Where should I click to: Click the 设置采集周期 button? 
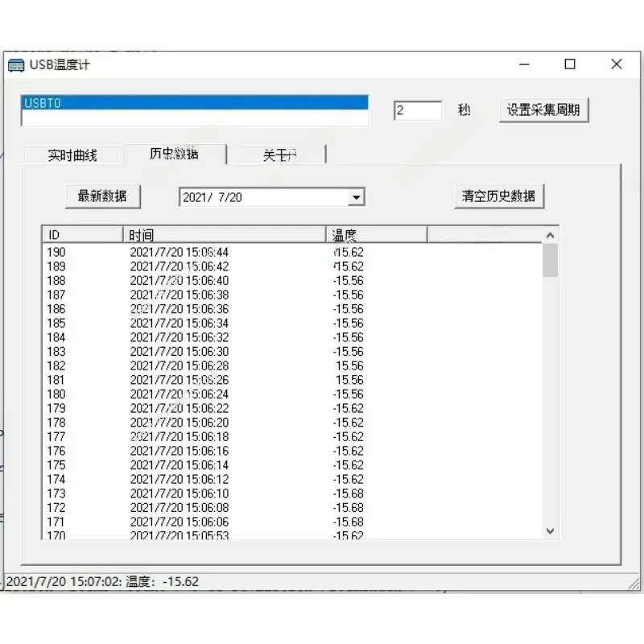click(x=543, y=109)
